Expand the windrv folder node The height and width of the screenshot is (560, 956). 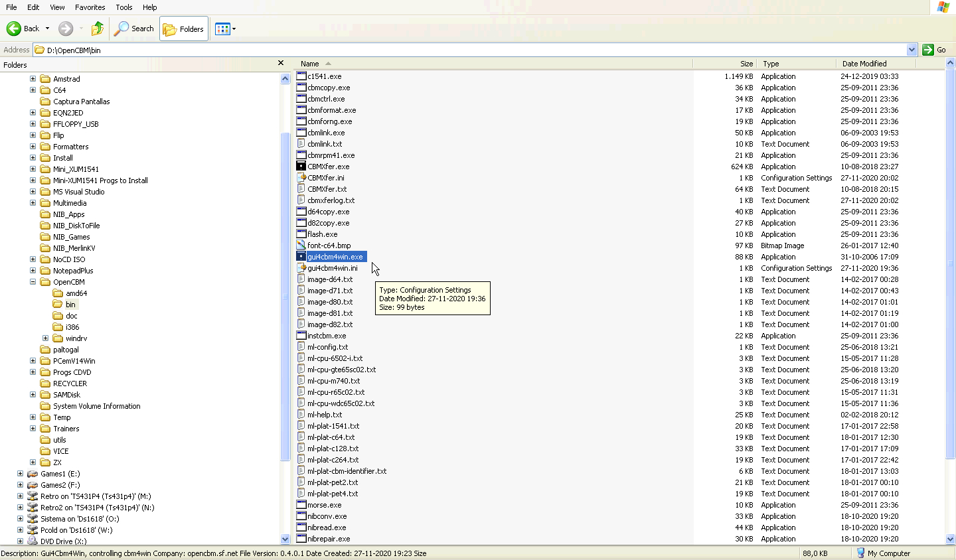[x=45, y=338]
